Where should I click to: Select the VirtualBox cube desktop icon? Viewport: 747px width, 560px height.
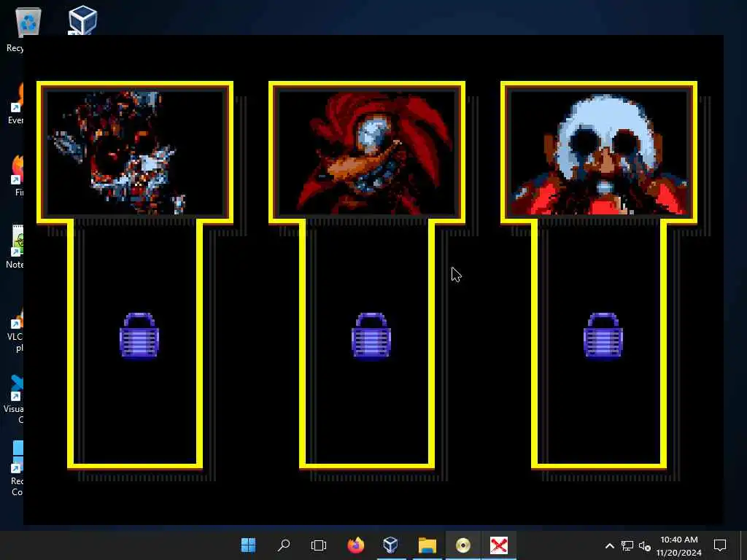[x=83, y=20]
